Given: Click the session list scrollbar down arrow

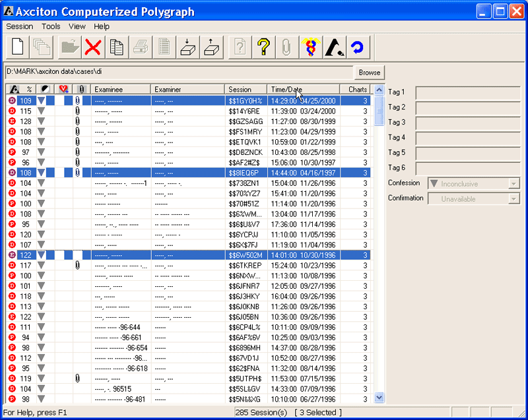Looking at the screenshot, I should [379, 398].
